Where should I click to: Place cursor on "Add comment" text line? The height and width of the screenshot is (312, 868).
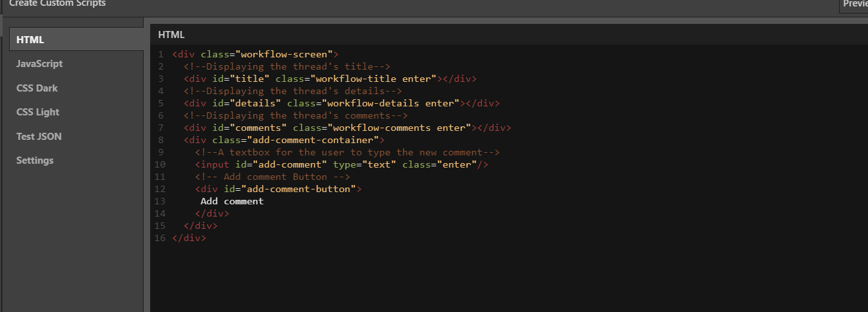(232, 201)
